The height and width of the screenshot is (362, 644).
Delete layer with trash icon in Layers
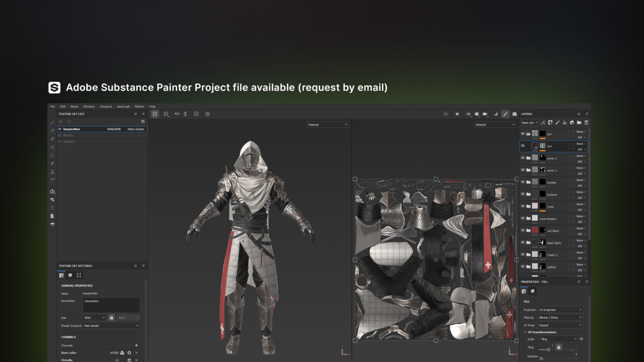click(x=586, y=123)
